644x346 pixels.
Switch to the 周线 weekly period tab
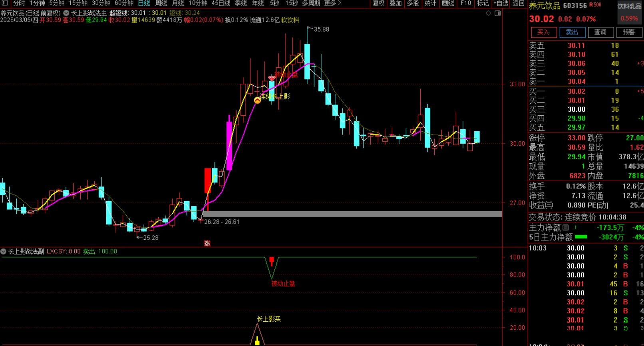[161, 3]
